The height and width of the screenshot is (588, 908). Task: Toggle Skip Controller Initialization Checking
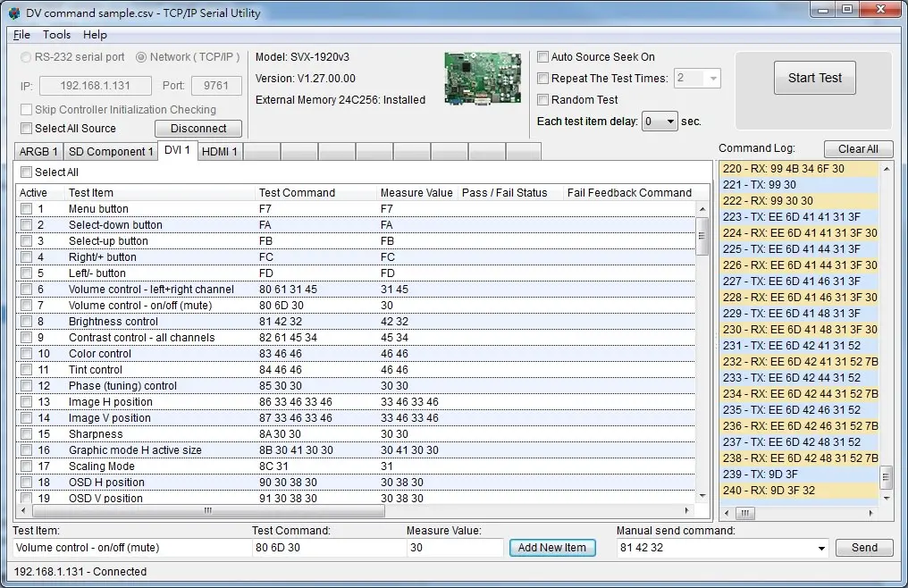(26, 110)
